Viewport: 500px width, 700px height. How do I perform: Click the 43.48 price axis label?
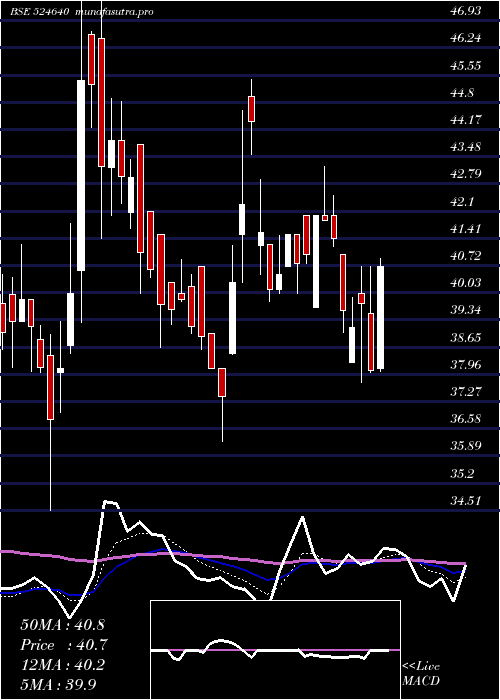tap(466, 147)
